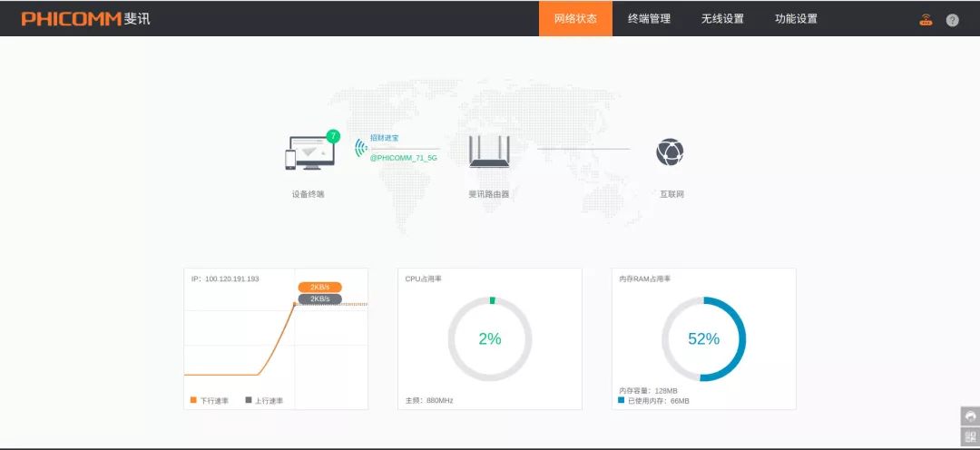Click the IP: 100.120.191.193 text

tap(225, 279)
